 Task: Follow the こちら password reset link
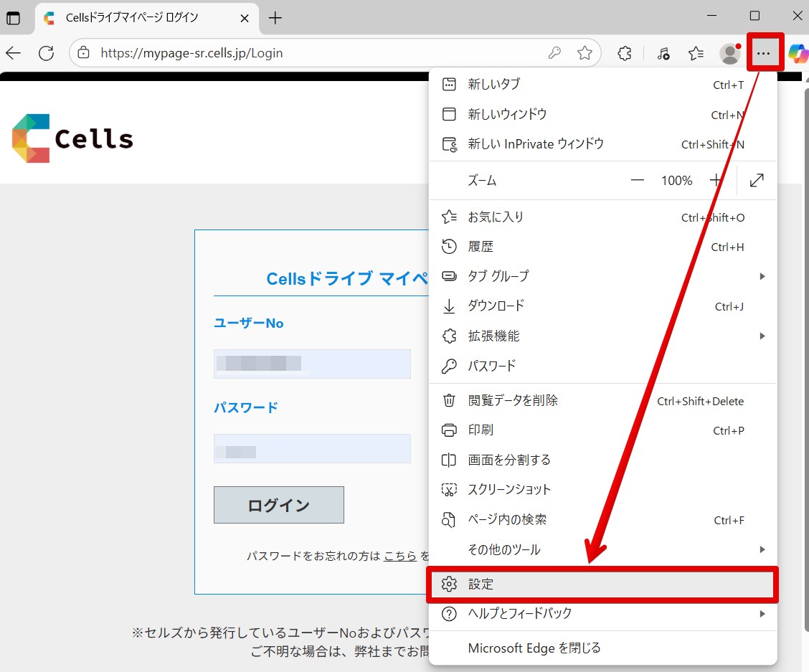click(x=400, y=556)
